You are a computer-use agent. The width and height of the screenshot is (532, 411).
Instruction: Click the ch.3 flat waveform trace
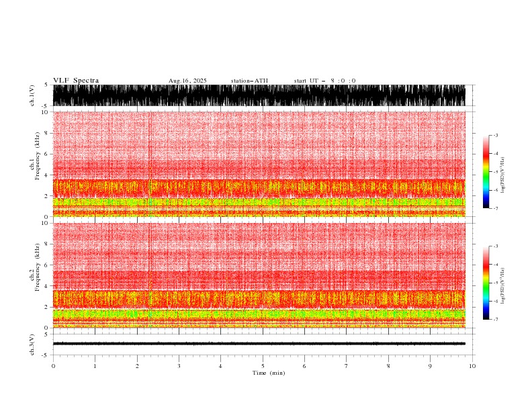(259, 344)
